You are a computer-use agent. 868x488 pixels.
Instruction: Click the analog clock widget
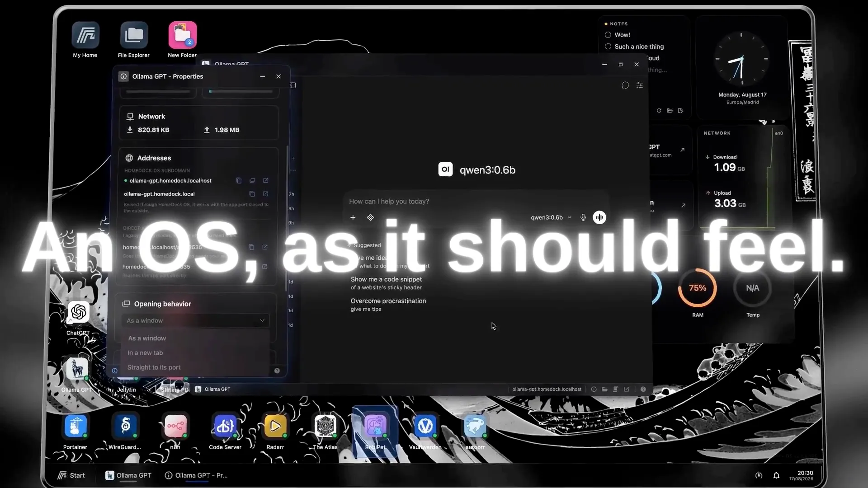click(x=741, y=59)
